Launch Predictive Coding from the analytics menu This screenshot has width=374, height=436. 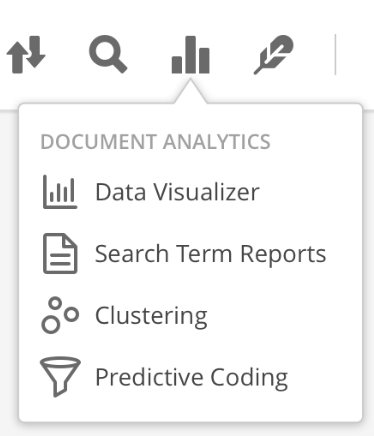[192, 377]
